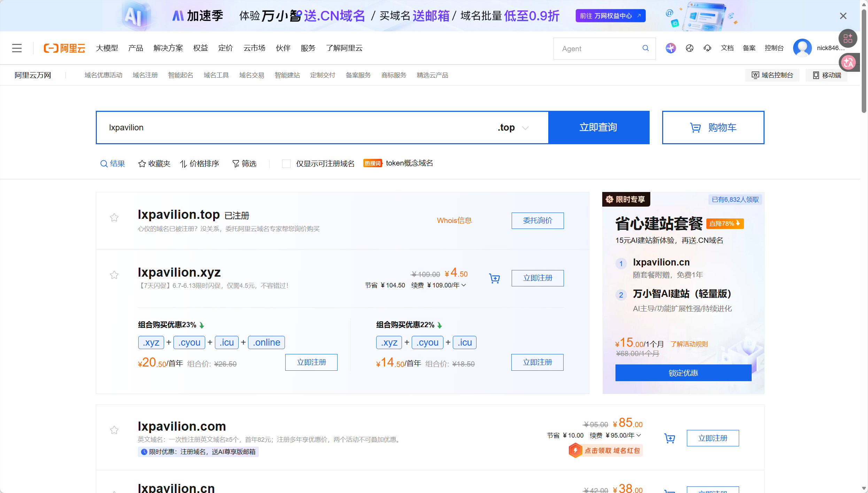Image resolution: width=868 pixels, height=493 pixels.
Task: Expand the lxpavilion.com renewal price chevron
Action: (x=639, y=435)
